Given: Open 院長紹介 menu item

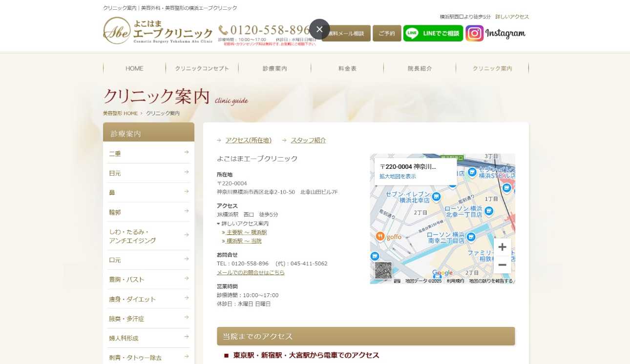Looking at the screenshot, I should 420,68.
